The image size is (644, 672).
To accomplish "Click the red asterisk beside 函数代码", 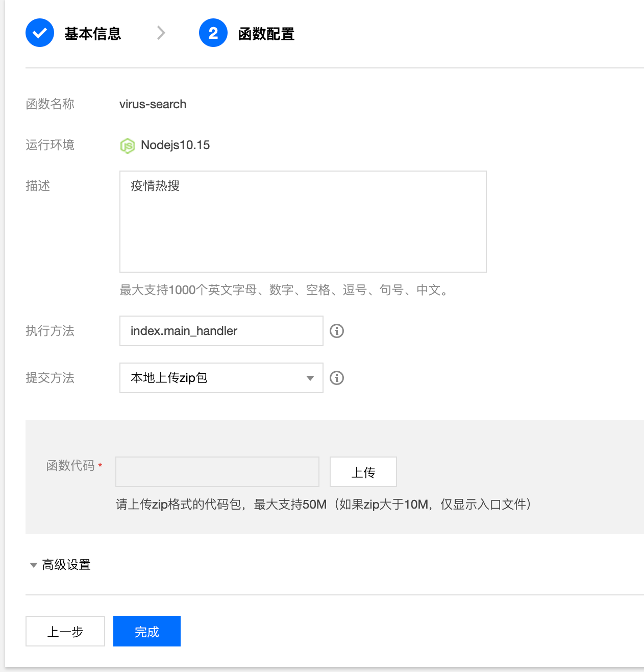I will click(x=101, y=466).
